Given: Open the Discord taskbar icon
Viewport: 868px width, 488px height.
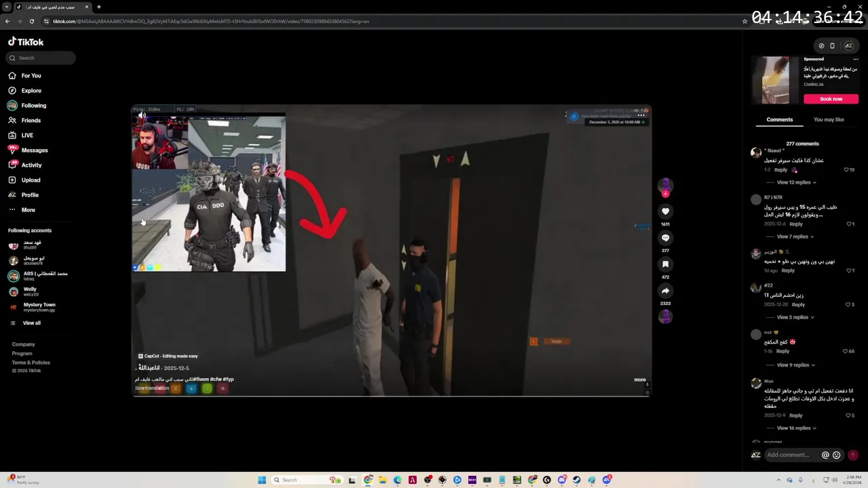Looking at the screenshot, I should tap(561, 480).
